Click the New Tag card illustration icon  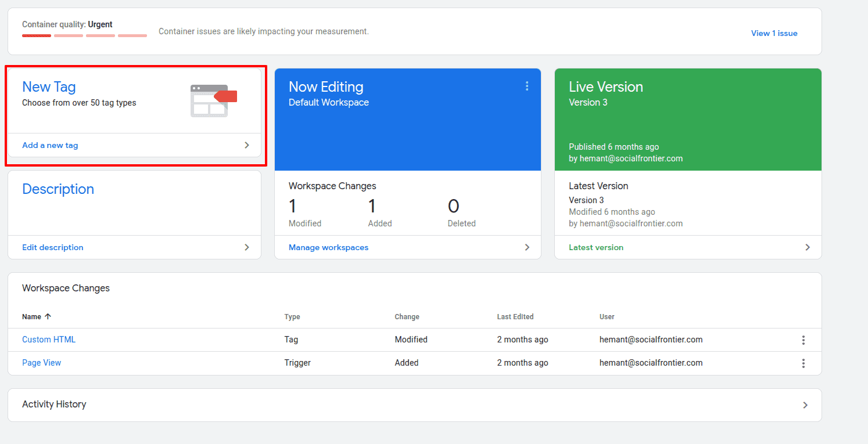click(213, 100)
